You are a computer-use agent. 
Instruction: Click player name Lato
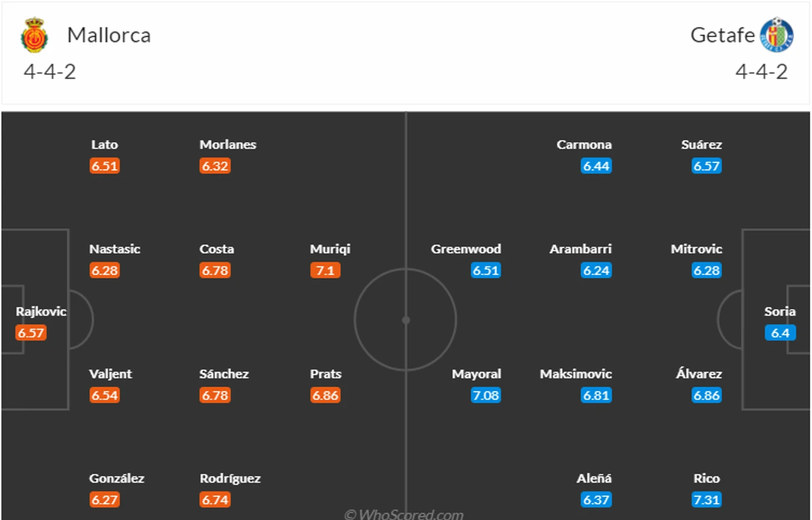point(105,144)
